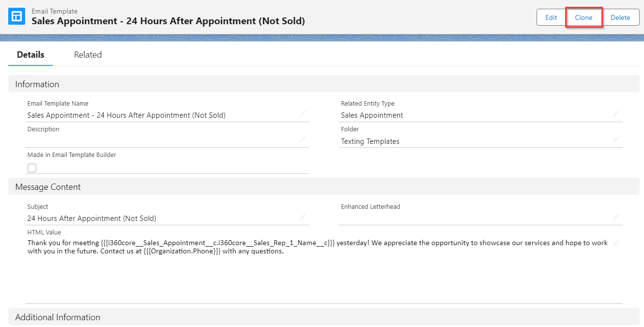Click pencil icon beside Subject field
The width and height of the screenshot is (644, 327).
point(302,217)
